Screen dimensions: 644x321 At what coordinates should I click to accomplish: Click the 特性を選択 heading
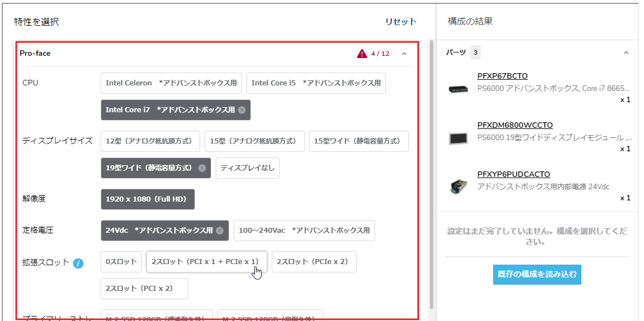pyautogui.click(x=36, y=22)
